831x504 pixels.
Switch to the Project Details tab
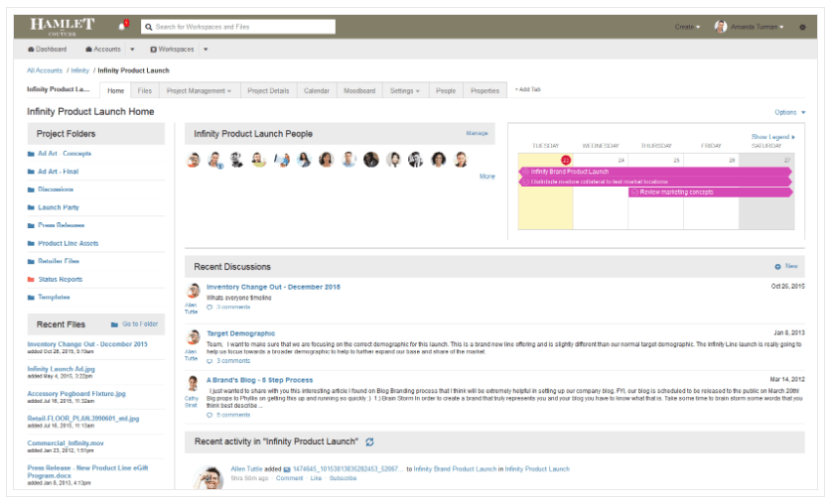tap(268, 90)
